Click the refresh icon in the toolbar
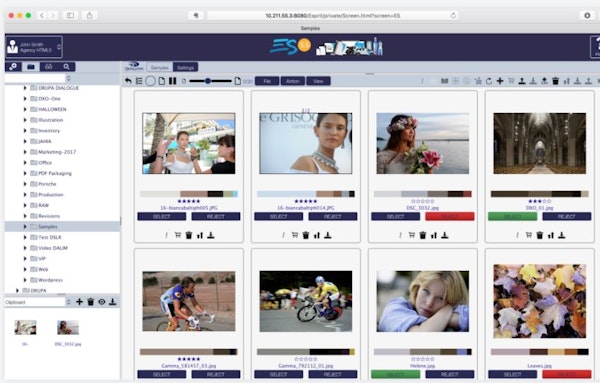The width and height of the screenshot is (600, 383). pos(489,81)
